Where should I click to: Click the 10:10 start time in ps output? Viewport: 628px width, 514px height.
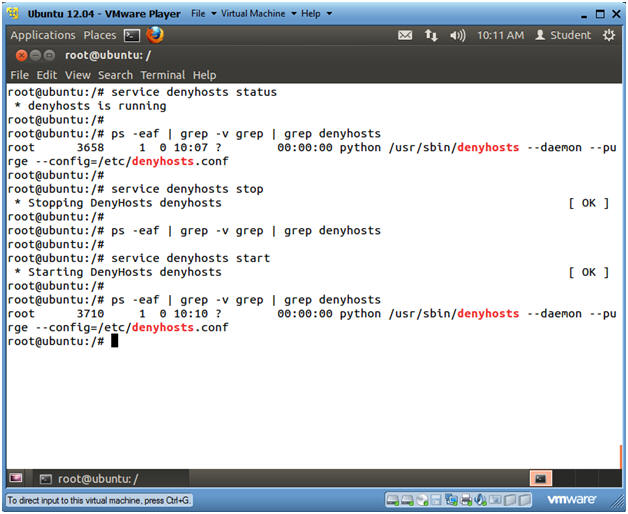point(191,314)
